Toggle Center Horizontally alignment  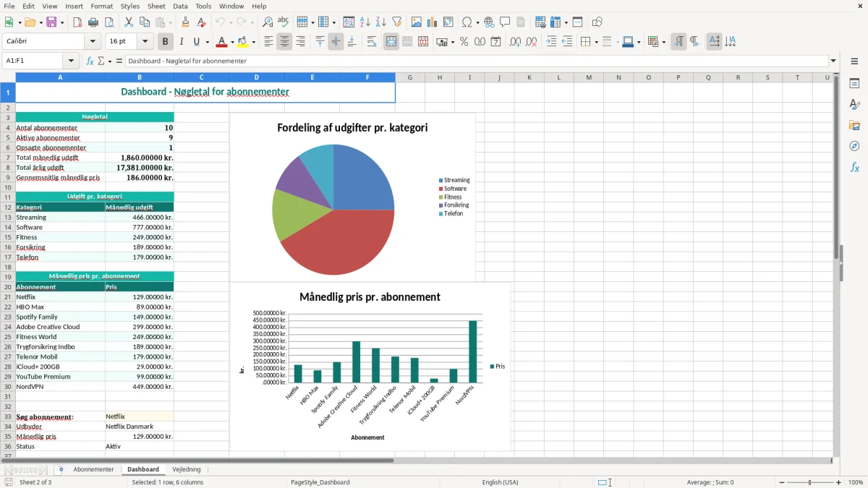point(284,42)
